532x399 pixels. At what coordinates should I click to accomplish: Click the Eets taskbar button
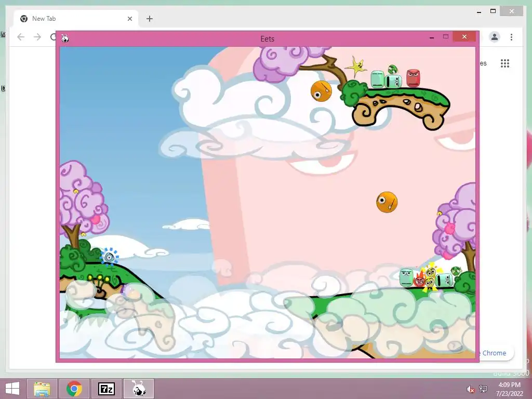138,389
